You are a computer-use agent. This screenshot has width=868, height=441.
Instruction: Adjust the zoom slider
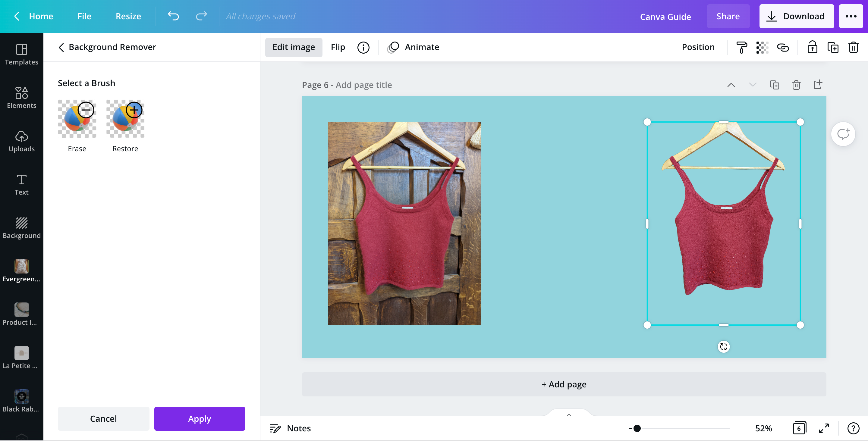637,428
